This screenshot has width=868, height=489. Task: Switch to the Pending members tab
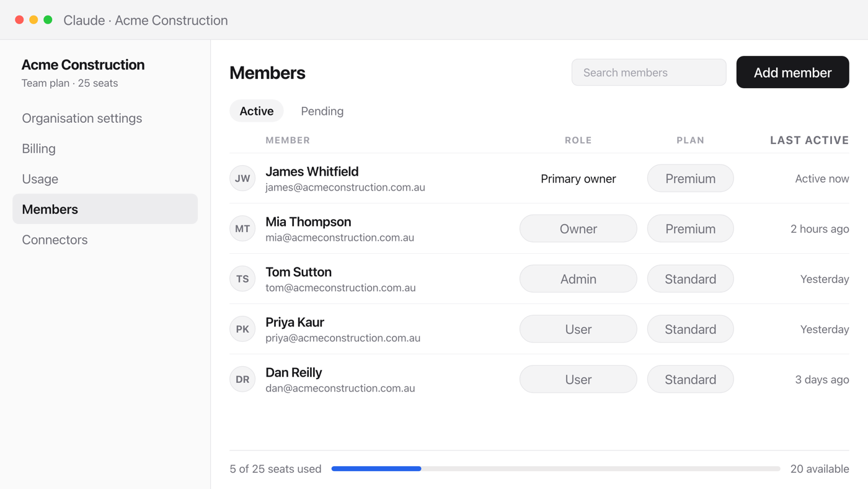point(322,111)
